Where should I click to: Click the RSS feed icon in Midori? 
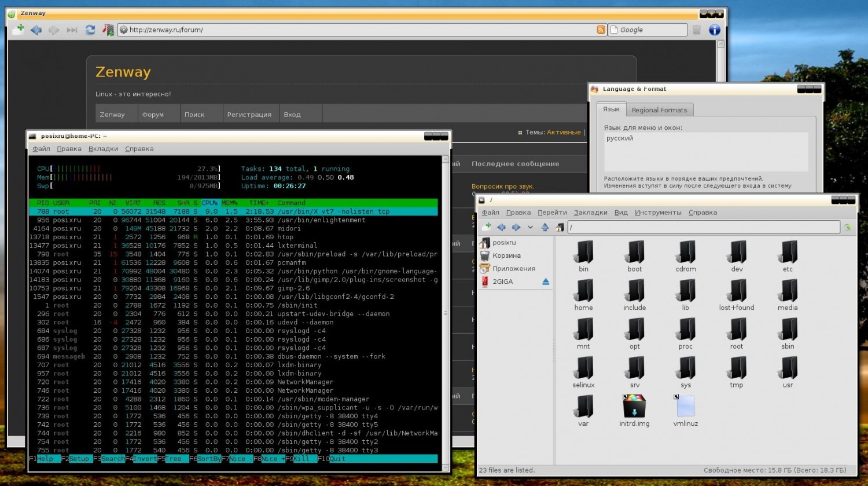601,30
